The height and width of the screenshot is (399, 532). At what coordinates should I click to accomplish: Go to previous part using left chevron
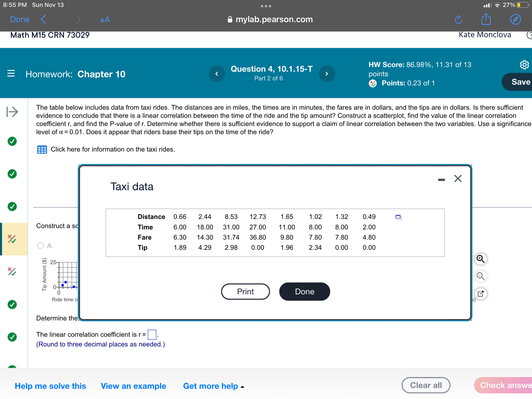pyautogui.click(x=216, y=73)
